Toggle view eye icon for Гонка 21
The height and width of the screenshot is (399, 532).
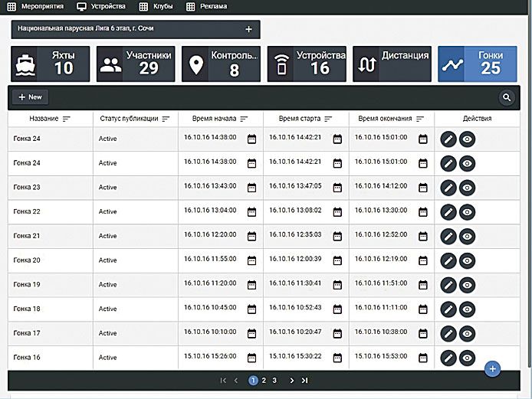(x=466, y=236)
